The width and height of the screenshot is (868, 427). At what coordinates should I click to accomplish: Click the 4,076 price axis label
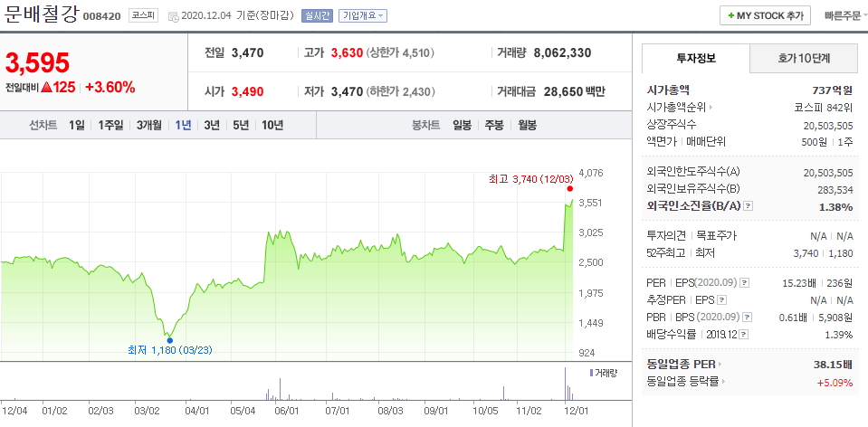pyautogui.click(x=590, y=173)
